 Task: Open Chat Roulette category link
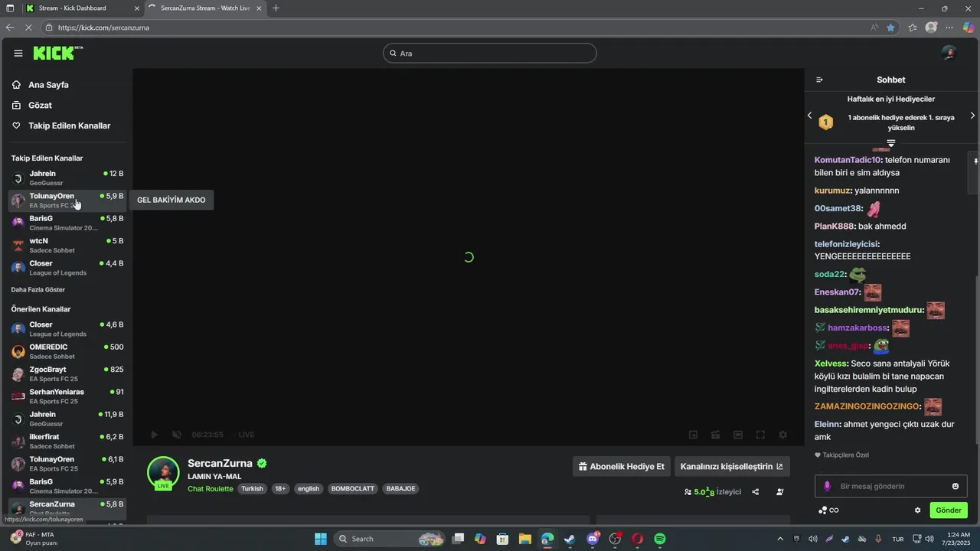(211, 488)
